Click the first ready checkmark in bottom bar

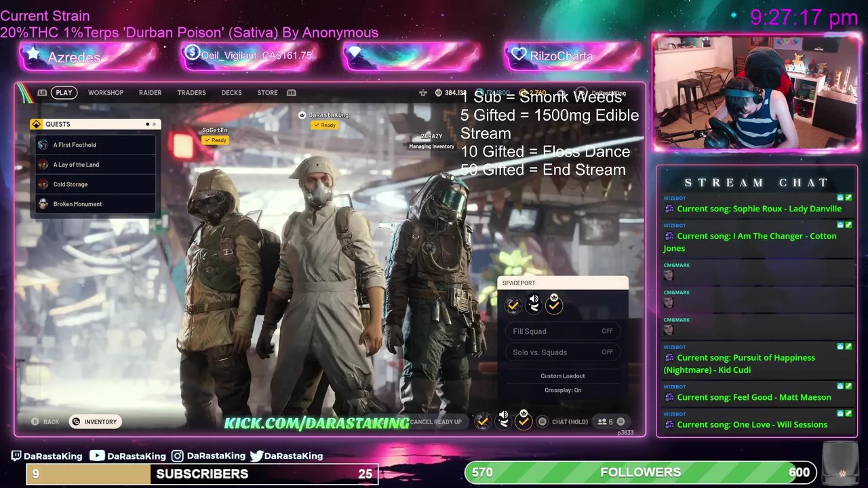tap(482, 422)
